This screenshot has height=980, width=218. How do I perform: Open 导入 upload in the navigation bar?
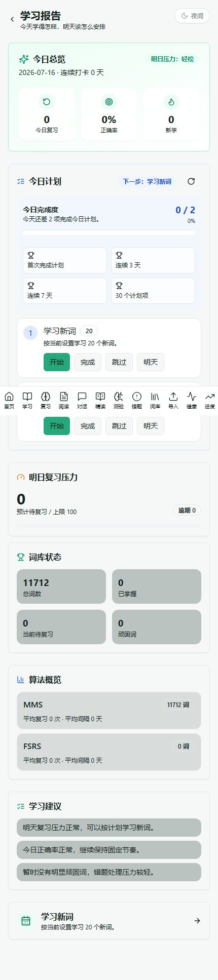point(173,400)
